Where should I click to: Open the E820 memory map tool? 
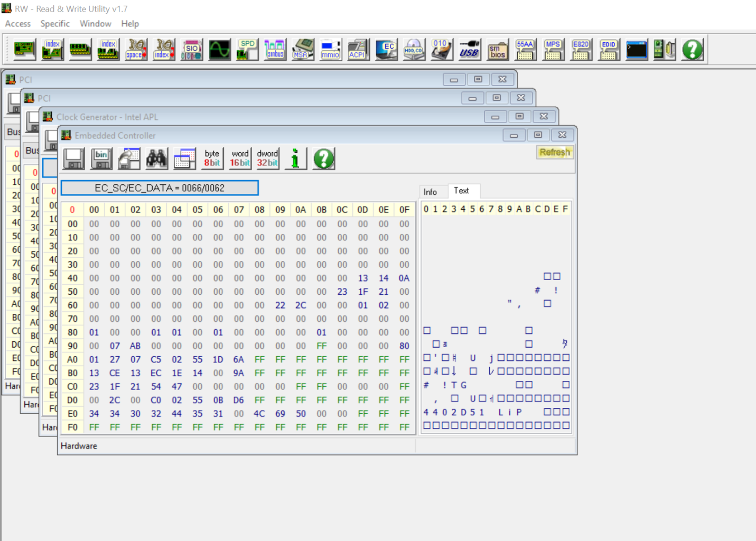pos(581,50)
